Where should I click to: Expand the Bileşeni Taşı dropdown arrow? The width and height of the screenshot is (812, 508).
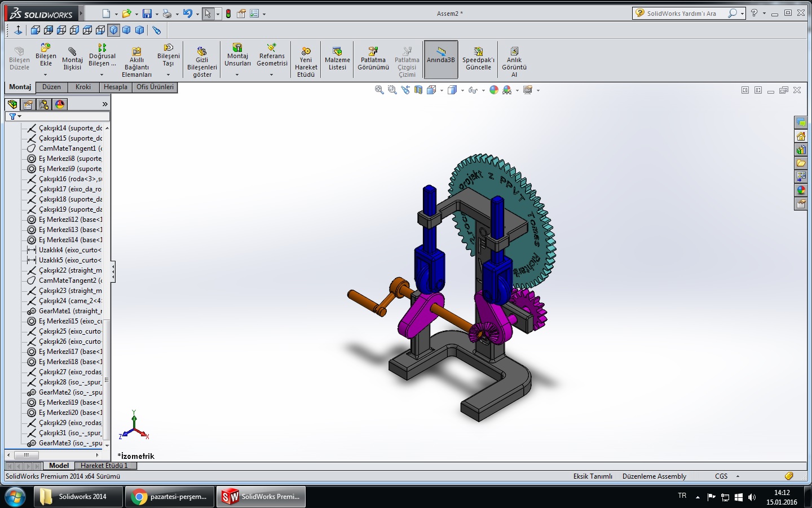point(168,75)
